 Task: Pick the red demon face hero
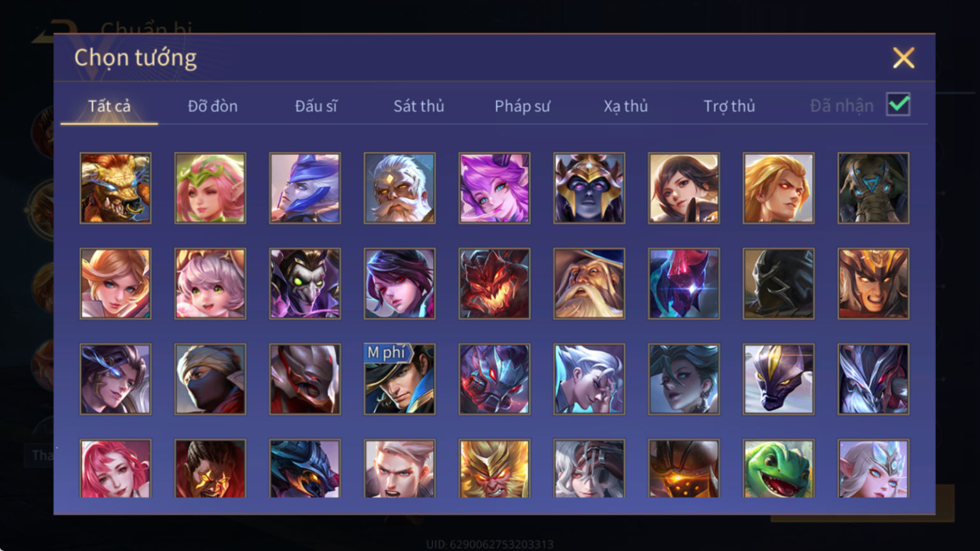point(494,284)
